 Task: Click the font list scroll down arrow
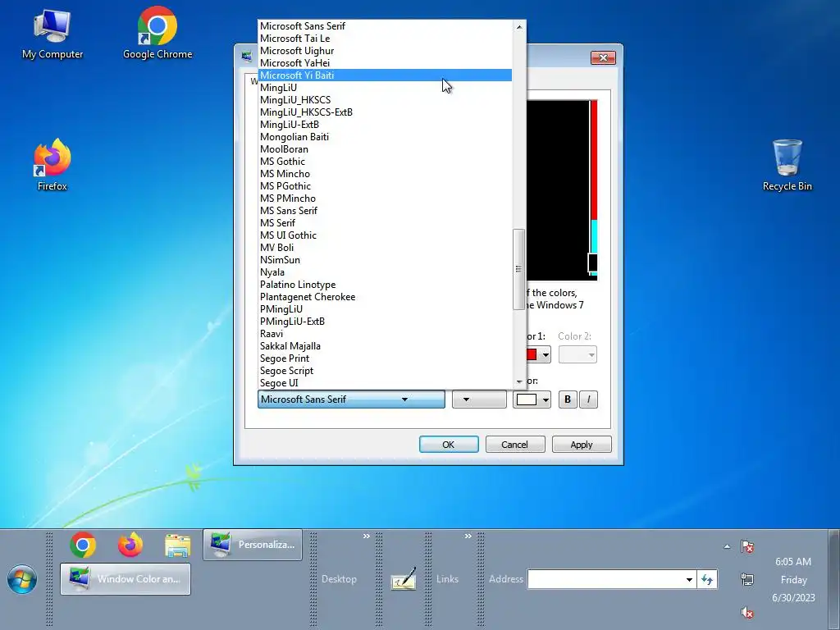tap(518, 382)
